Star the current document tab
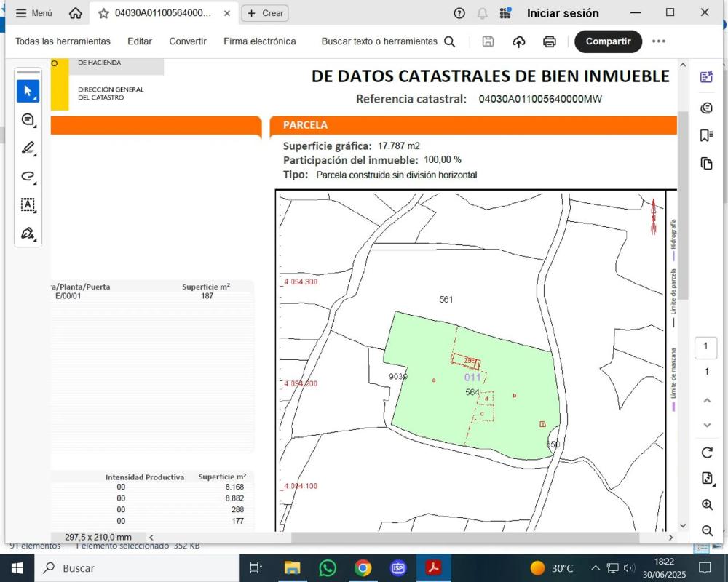 [103, 13]
